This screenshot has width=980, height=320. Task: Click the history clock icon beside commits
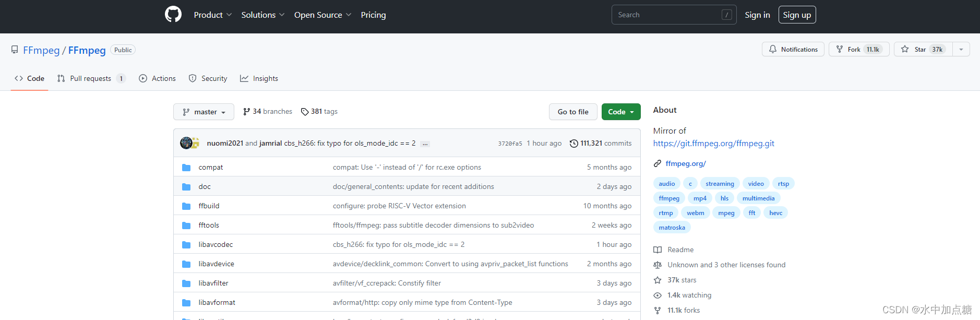[x=574, y=144]
